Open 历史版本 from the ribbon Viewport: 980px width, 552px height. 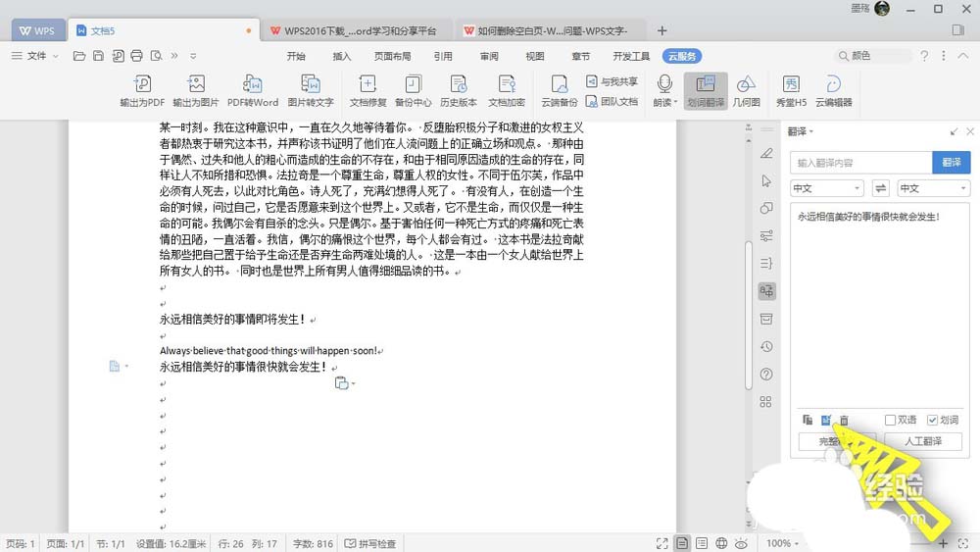(x=458, y=90)
